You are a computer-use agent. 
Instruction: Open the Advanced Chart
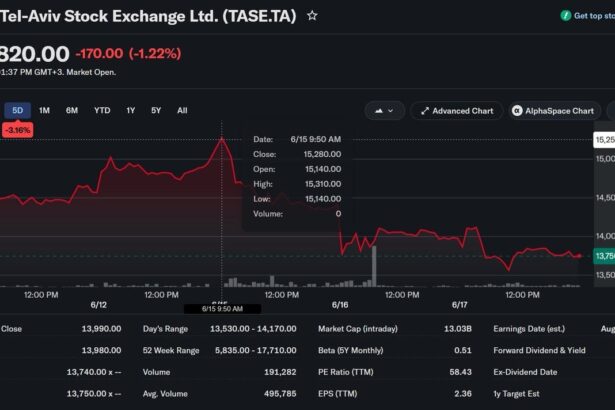457,111
